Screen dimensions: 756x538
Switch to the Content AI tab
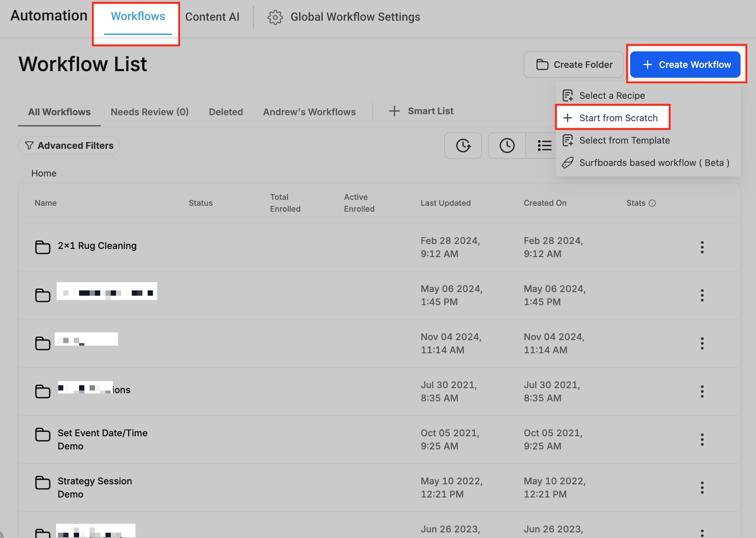(212, 17)
